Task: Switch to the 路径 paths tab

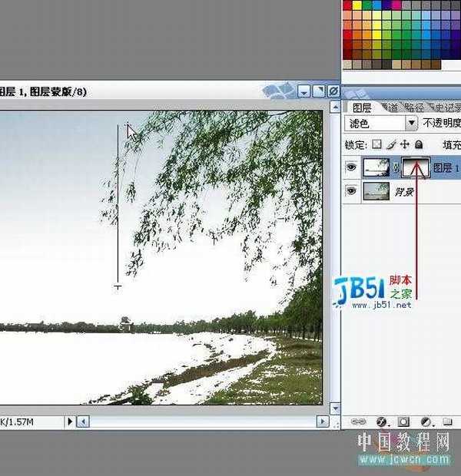Action: (x=414, y=107)
